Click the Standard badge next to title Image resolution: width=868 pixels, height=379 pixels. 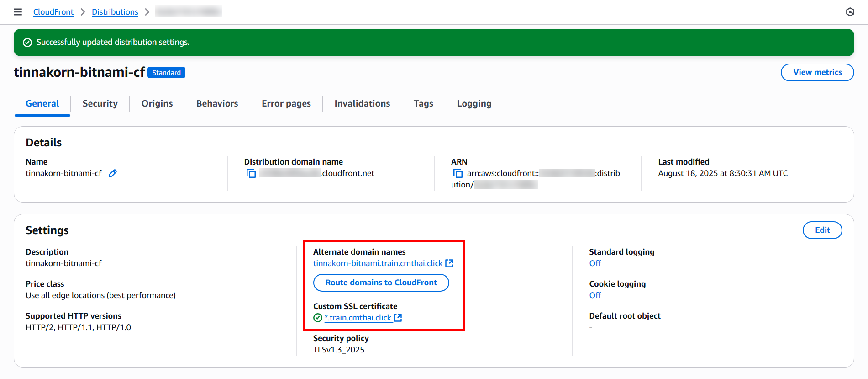(x=166, y=73)
